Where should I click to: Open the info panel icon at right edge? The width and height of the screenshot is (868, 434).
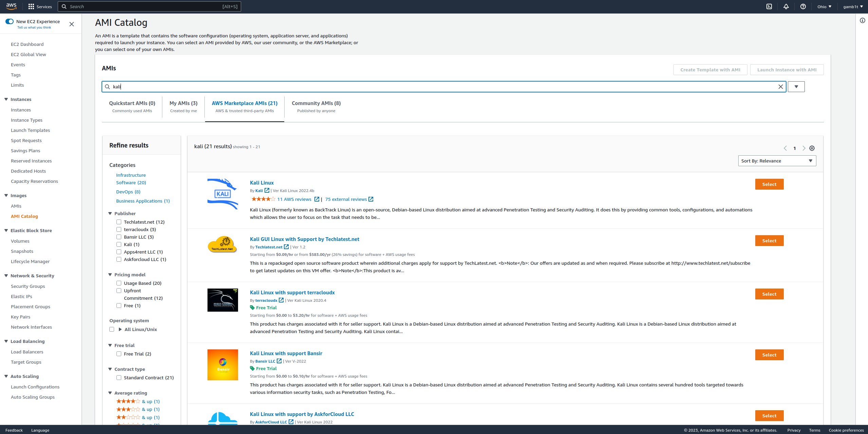(863, 20)
